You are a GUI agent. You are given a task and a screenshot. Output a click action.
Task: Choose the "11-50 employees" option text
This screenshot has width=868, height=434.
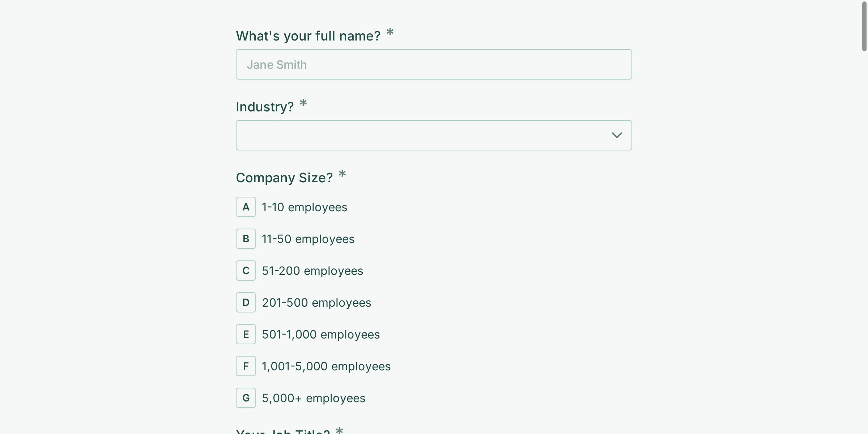(x=308, y=239)
